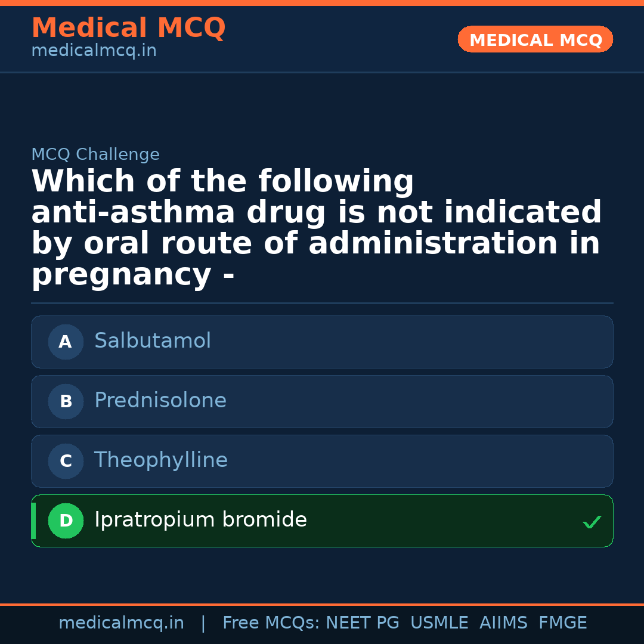Click the Medical MCQ header title
The height and width of the screenshot is (644, 644).
pyautogui.click(x=128, y=28)
